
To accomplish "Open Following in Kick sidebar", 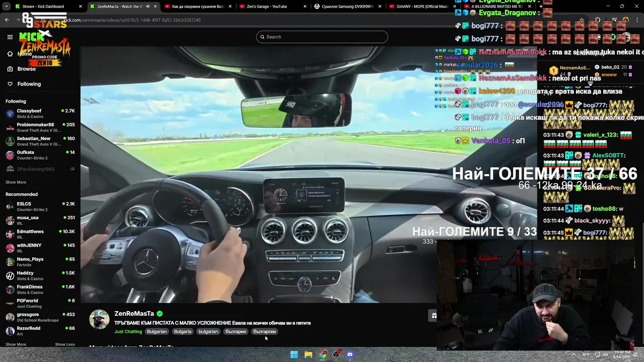I will coord(29,84).
